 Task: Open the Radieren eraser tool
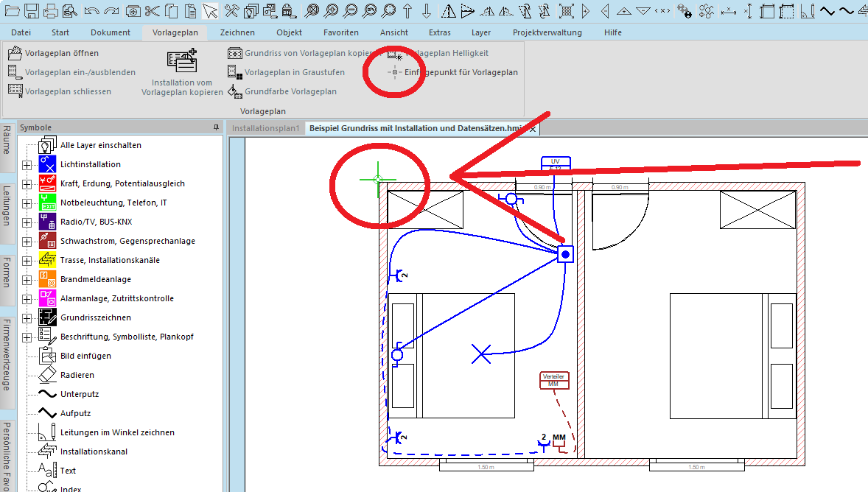pyautogui.click(x=77, y=375)
